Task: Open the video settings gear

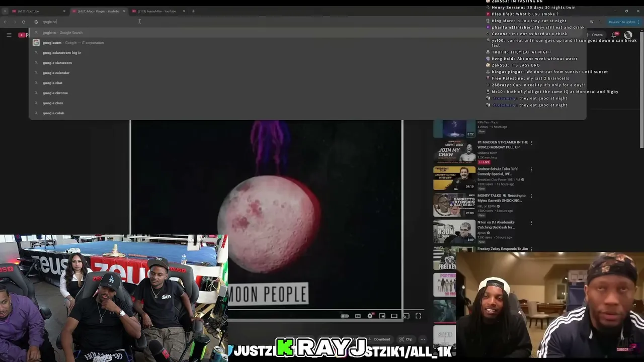Action: [370, 316]
